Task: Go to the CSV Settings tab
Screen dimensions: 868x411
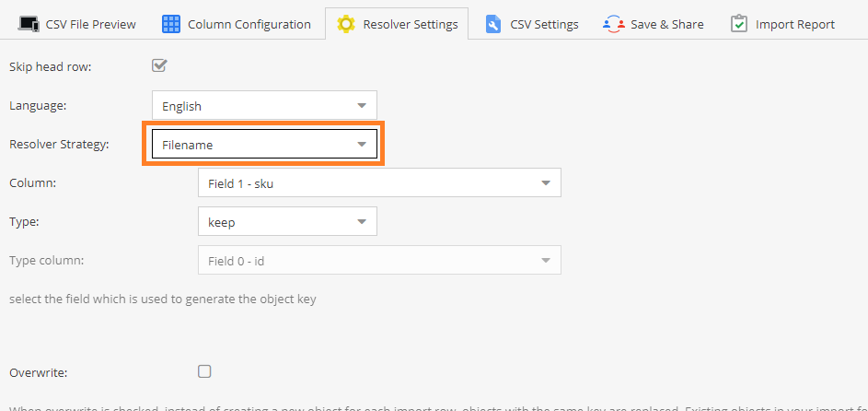Action: pyautogui.click(x=533, y=24)
